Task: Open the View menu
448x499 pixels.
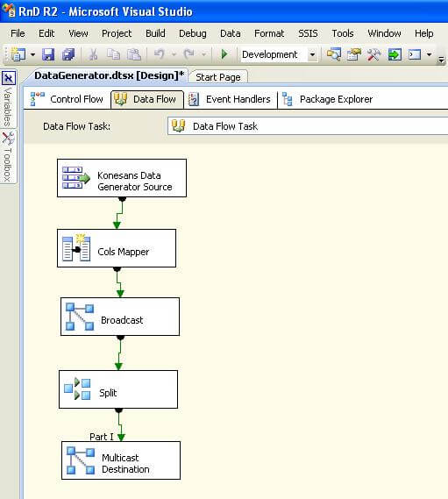Action: pos(78,33)
